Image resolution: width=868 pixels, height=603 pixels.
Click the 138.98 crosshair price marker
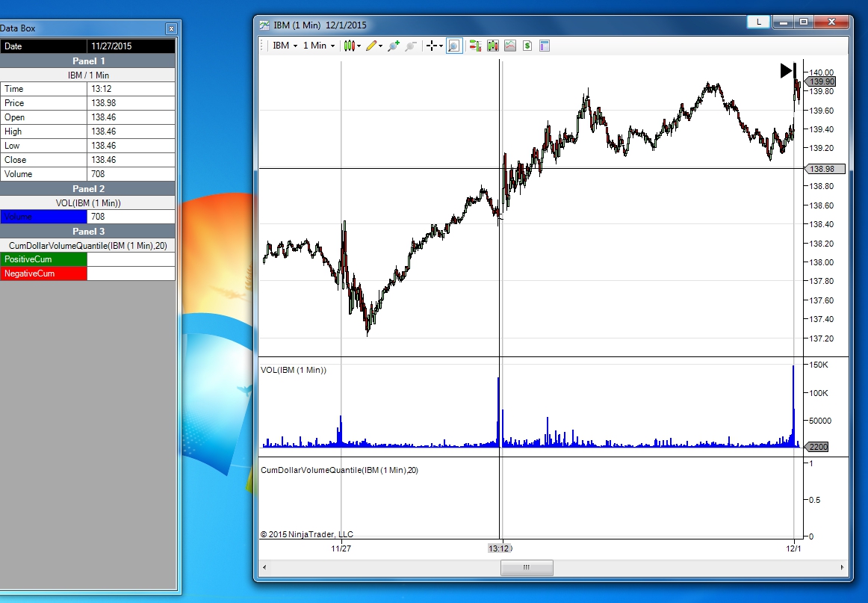coord(825,169)
